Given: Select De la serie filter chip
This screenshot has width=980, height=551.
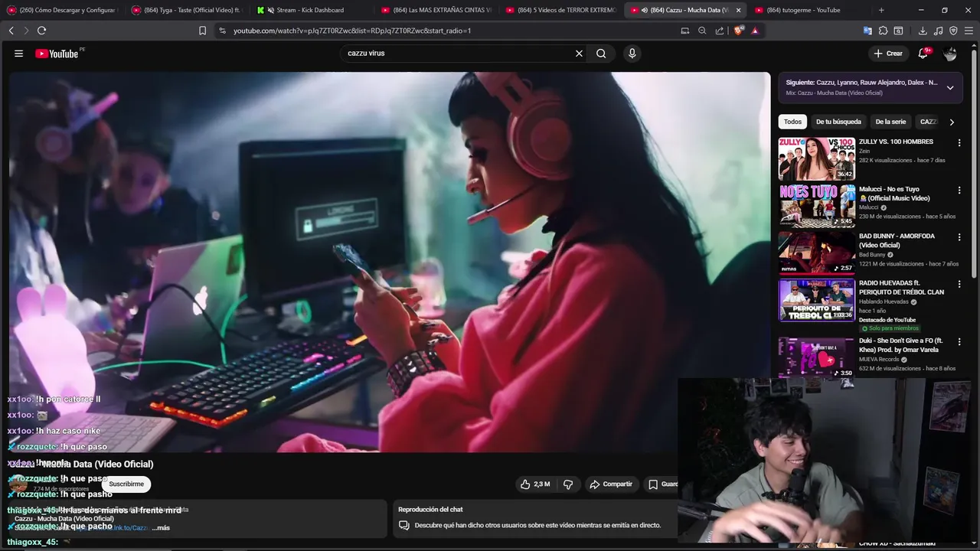Looking at the screenshot, I should [890, 122].
